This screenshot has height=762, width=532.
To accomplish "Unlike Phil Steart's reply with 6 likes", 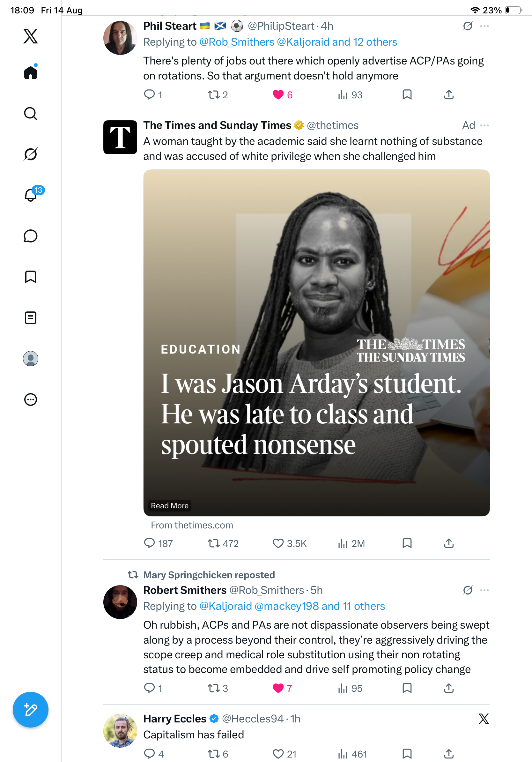I will [x=278, y=95].
